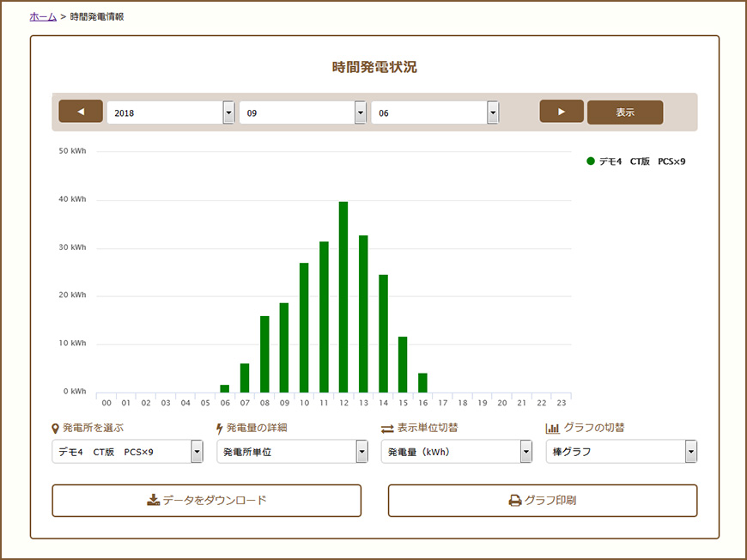Click the chart bar at hour 09
747x560 pixels.
click(284, 347)
